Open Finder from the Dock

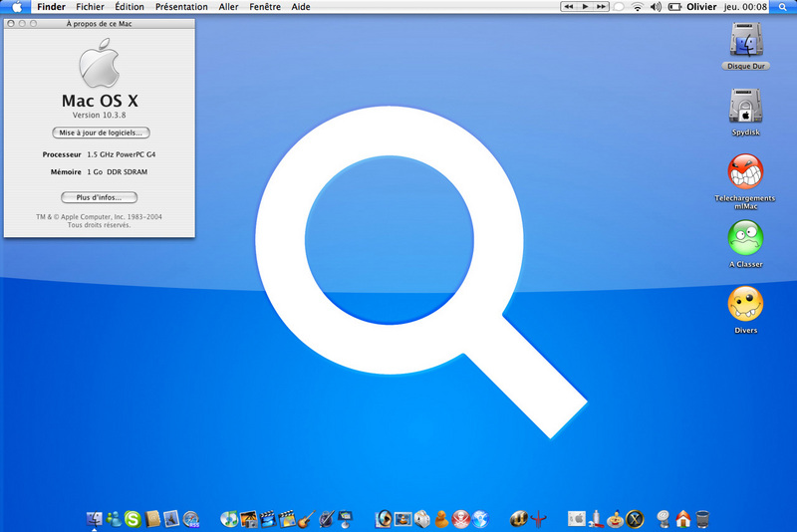point(95,518)
